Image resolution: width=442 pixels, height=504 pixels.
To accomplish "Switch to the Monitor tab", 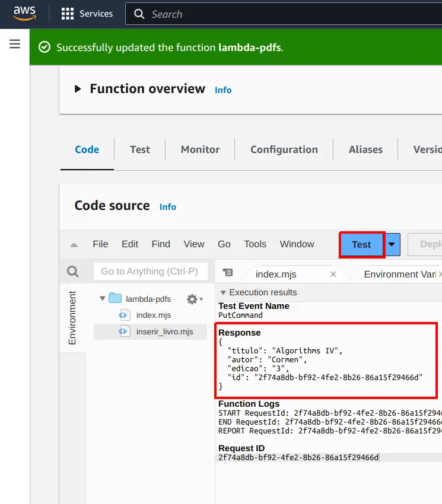I will [200, 149].
